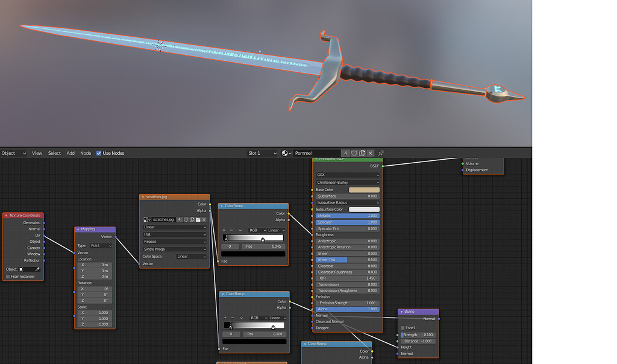This screenshot has width=617, height=364.
Task: Expand the Subsurface Radius dropdown
Action: tap(348, 202)
